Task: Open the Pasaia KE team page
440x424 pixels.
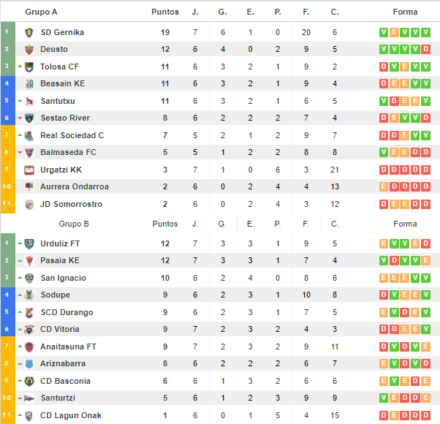Action: [60, 260]
